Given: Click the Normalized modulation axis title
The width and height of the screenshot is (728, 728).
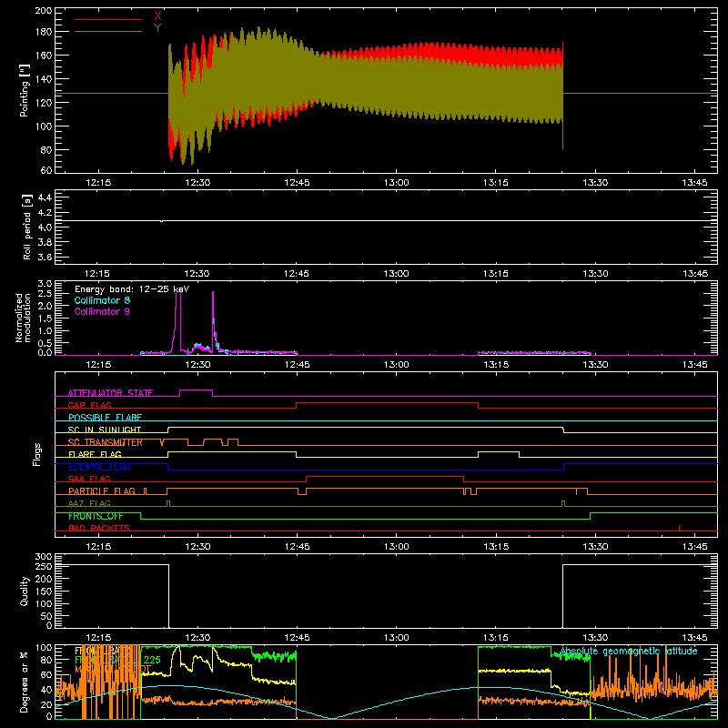Looking at the screenshot, I should click(x=23, y=318).
